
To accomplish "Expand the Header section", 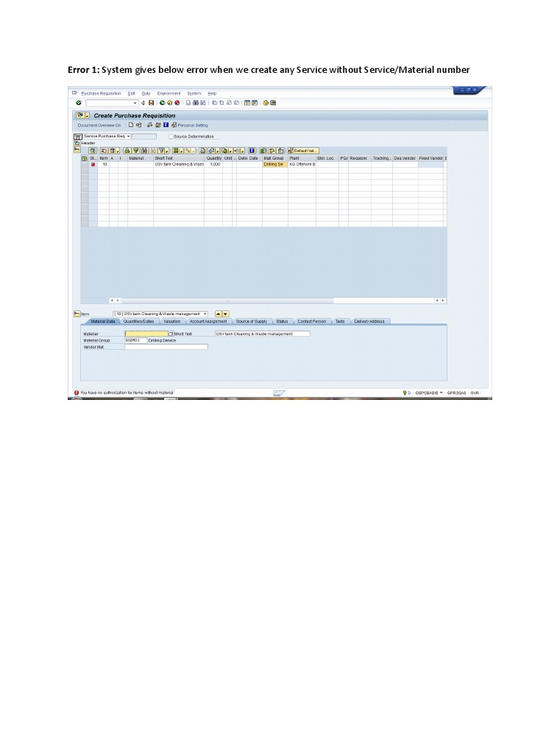I will (x=77, y=144).
